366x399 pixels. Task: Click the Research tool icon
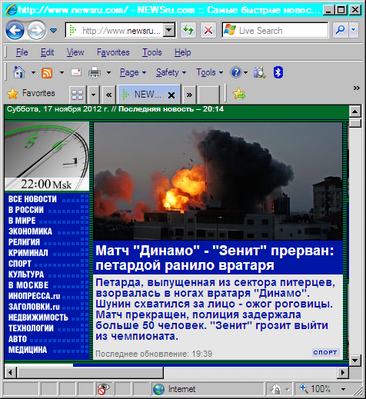click(259, 72)
